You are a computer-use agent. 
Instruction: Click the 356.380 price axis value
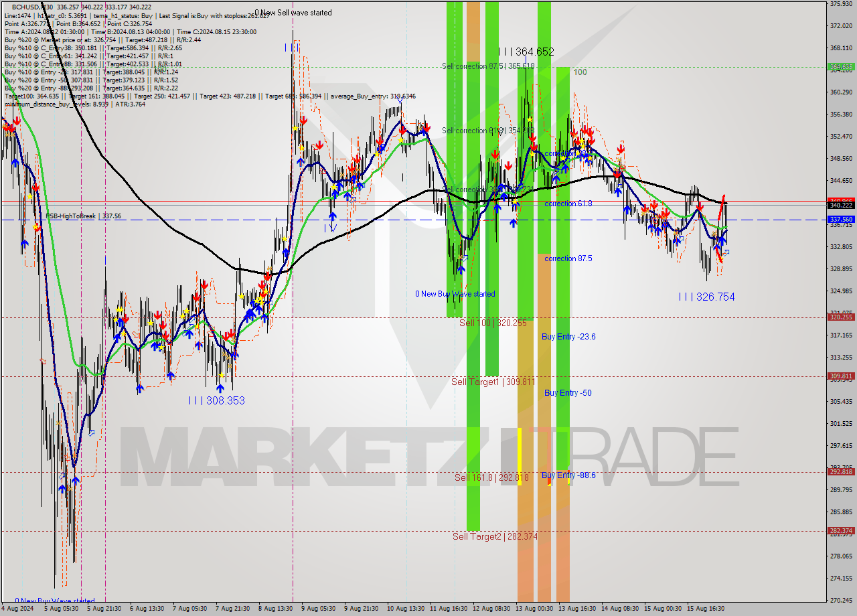[842, 114]
